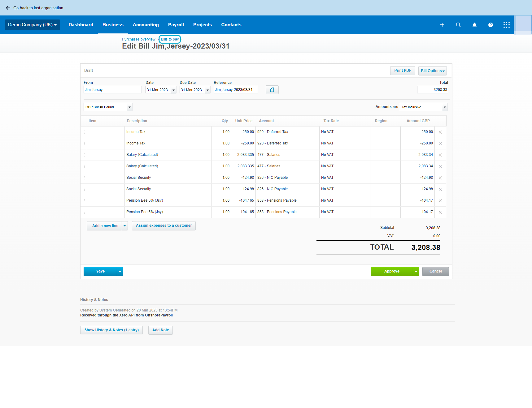Expand the Bill Options menu

click(433, 71)
